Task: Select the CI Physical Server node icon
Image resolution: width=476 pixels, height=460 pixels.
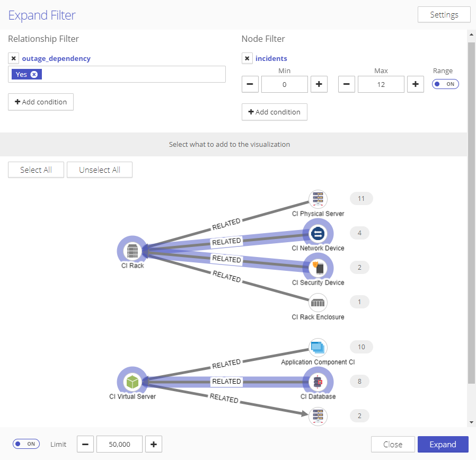Action: tap(318, 199)
